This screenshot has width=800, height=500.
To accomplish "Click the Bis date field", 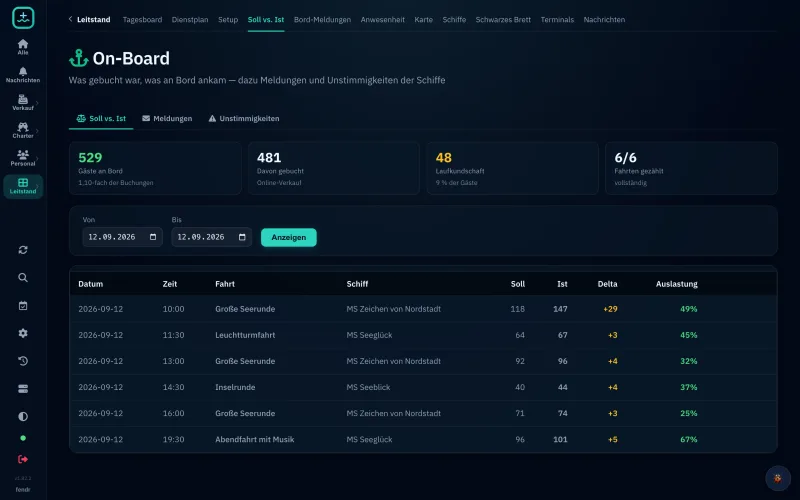I will point(211,237).
